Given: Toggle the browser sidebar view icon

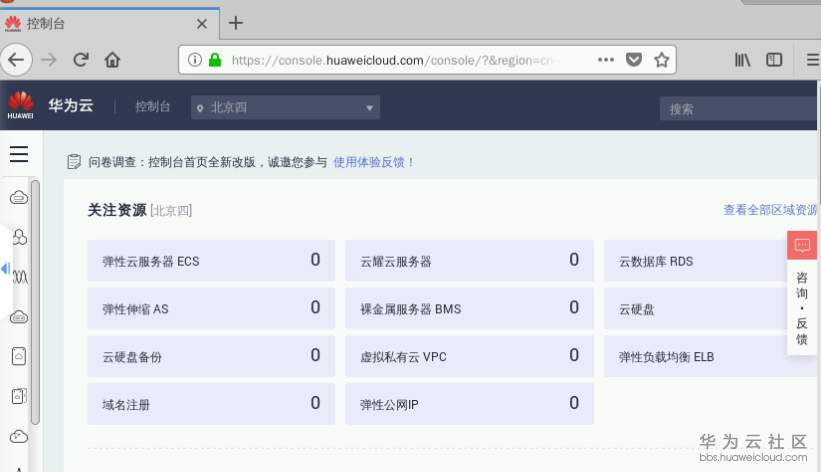Looking at the screenshot, I should click(774, 60).
